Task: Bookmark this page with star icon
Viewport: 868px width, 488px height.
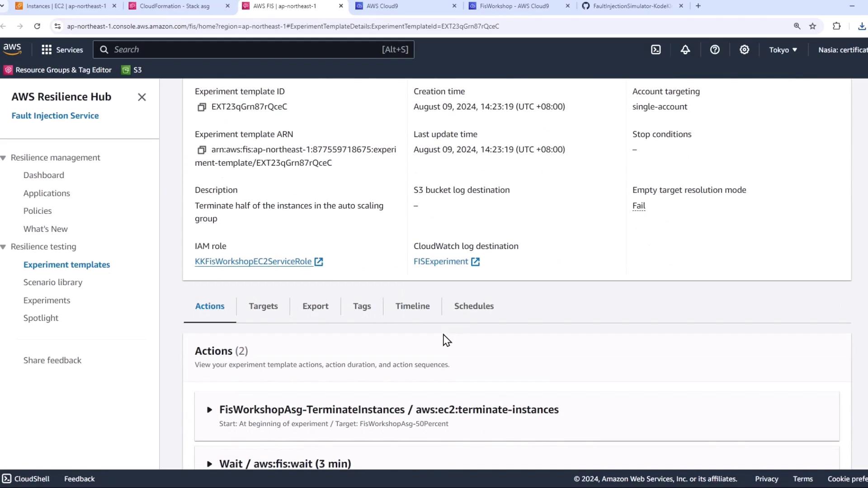Action: tap(812, 26)
